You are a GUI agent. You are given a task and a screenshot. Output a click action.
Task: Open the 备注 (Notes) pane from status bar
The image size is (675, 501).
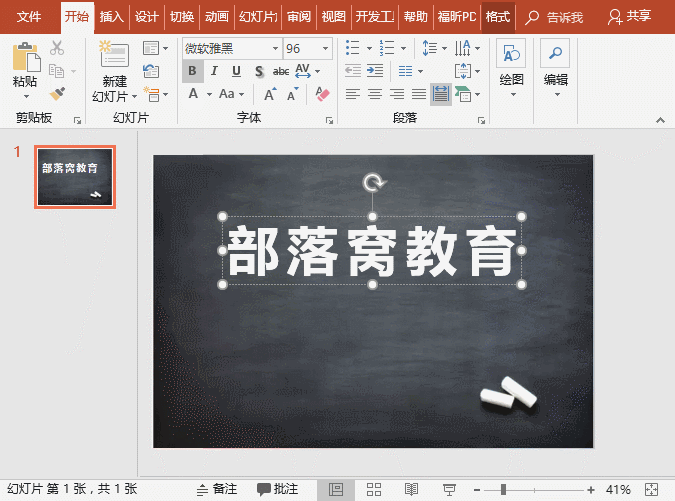coord(217,489)
